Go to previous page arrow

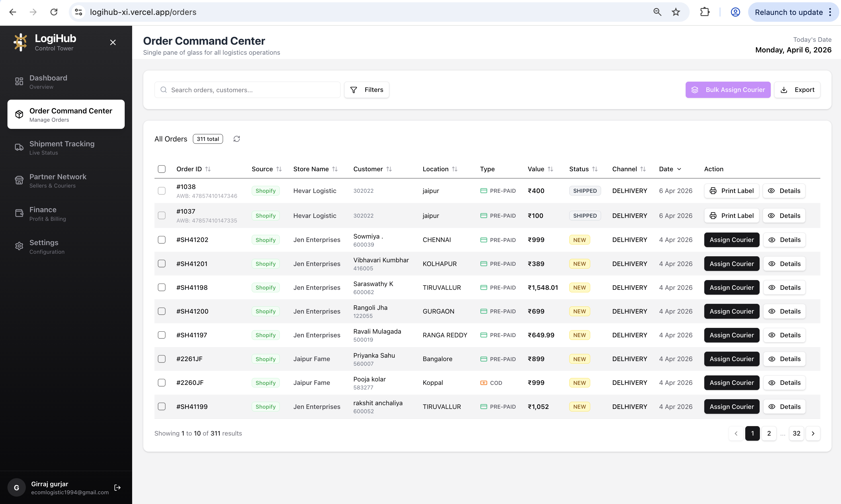coord(736,433)
